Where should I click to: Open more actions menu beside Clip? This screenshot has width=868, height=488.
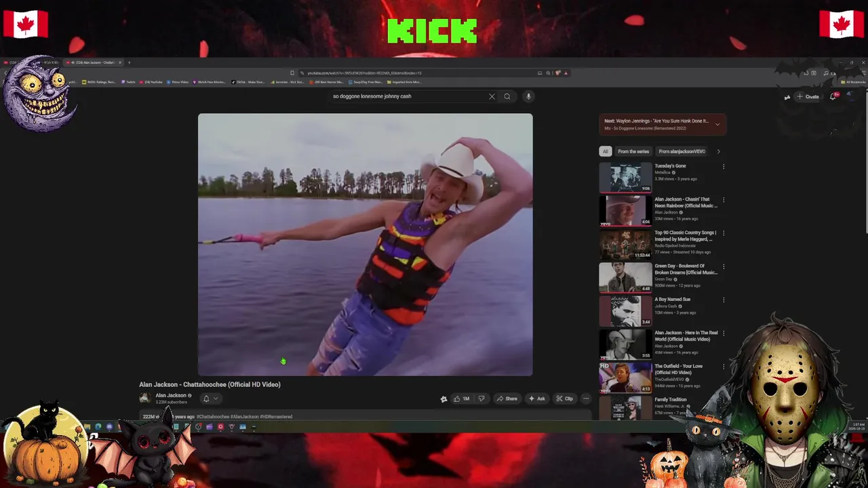586,399
